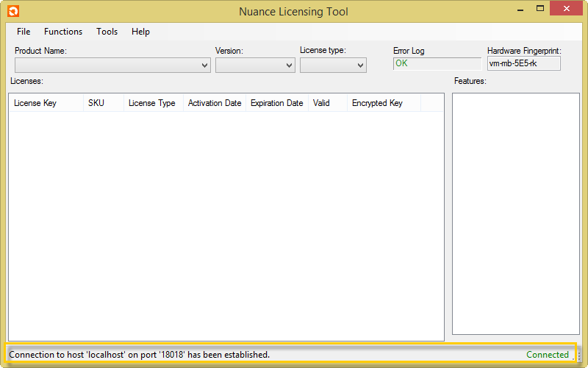The image size is (588, 368).
Task: Sort by Activation Date column header
Action: 215,103
